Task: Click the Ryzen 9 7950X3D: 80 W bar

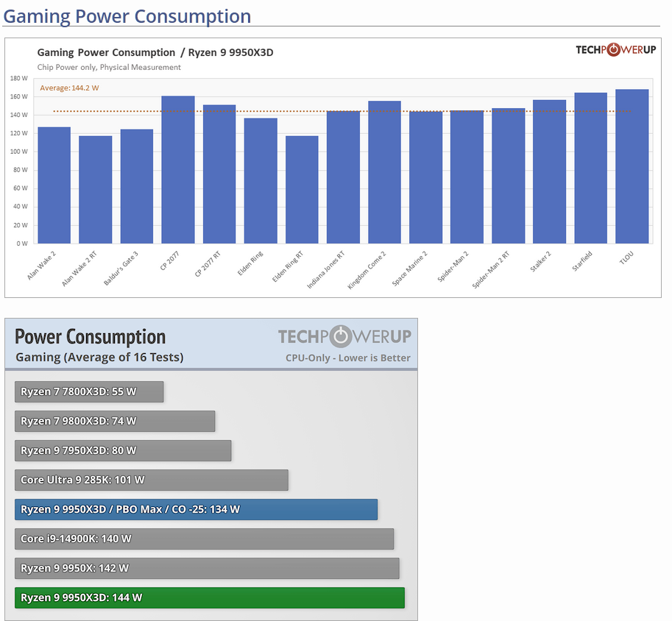Action: (123, 451)
